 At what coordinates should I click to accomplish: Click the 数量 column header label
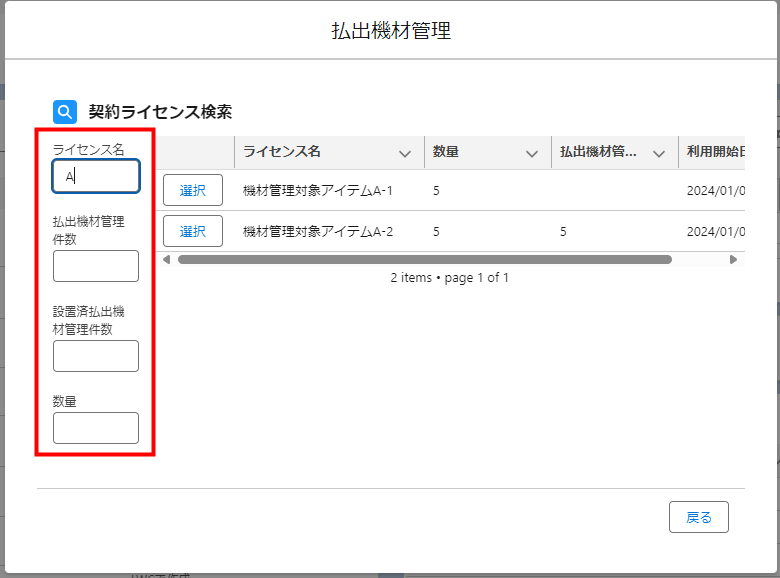[446, 152]
